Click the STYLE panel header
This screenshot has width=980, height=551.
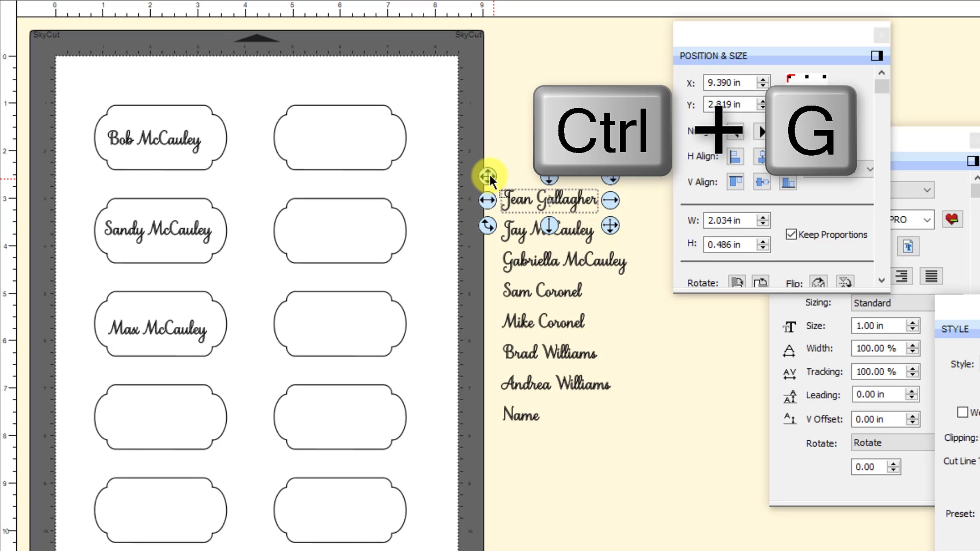958,329
